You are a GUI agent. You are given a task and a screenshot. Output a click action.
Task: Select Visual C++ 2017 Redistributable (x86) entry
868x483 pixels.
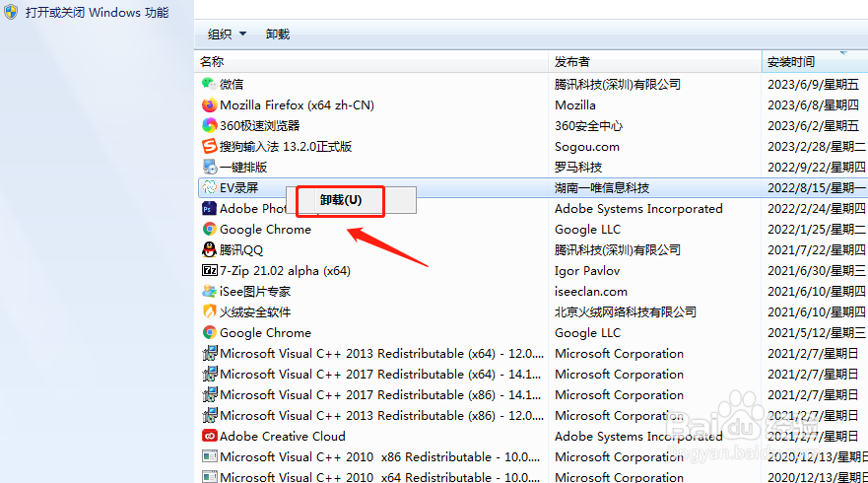382,395
